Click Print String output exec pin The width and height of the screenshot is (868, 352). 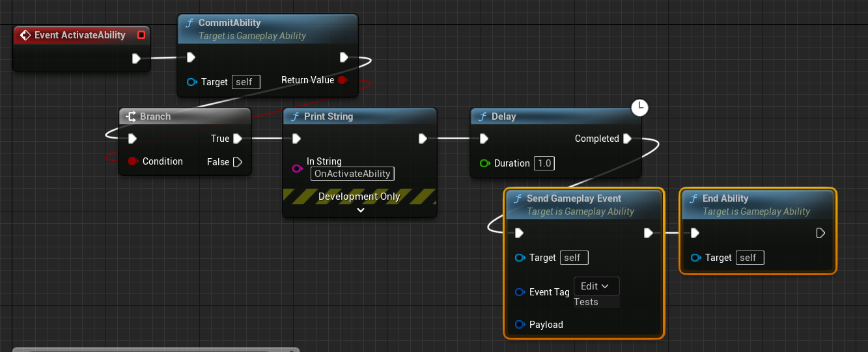[423, 138]
